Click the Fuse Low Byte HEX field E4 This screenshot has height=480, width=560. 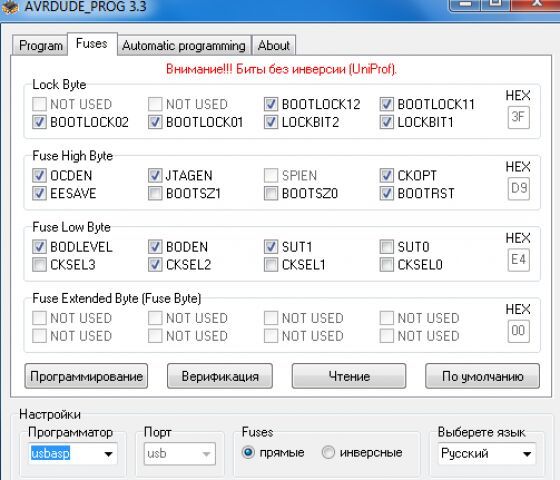[518, 260]
